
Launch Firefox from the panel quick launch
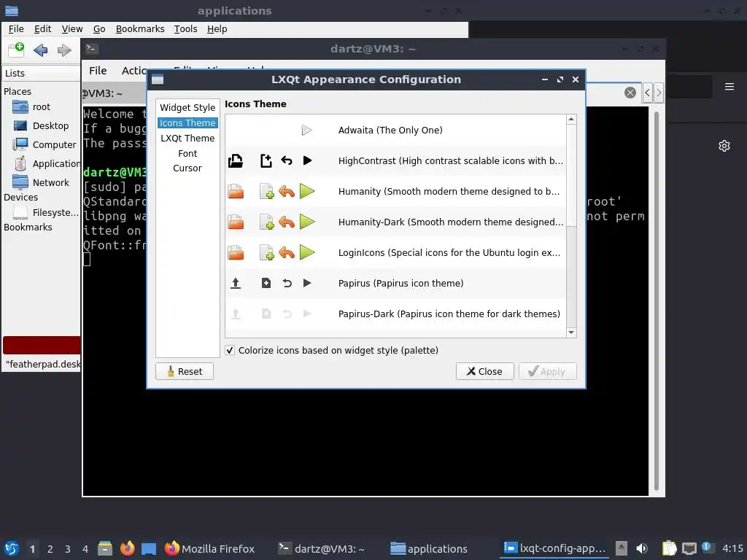point(127,548)
